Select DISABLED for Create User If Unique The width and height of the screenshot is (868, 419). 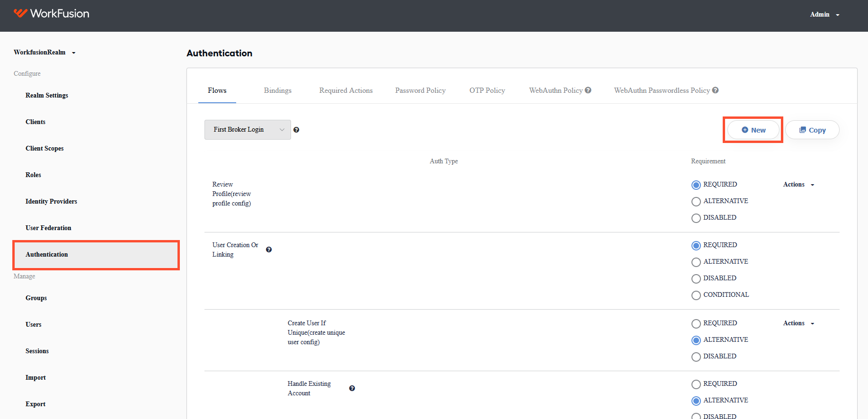tap(696, 357)
